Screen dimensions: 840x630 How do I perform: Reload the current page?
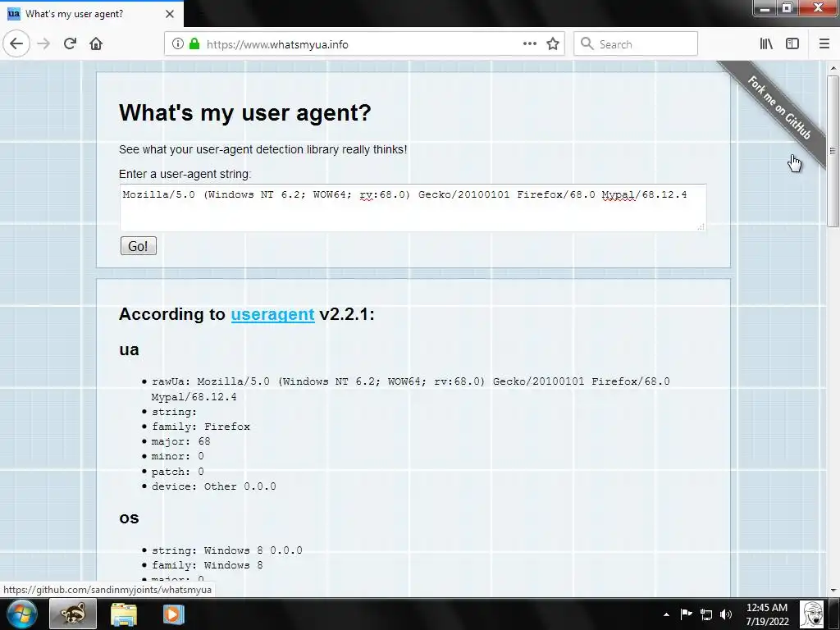[x=71, y=44]
